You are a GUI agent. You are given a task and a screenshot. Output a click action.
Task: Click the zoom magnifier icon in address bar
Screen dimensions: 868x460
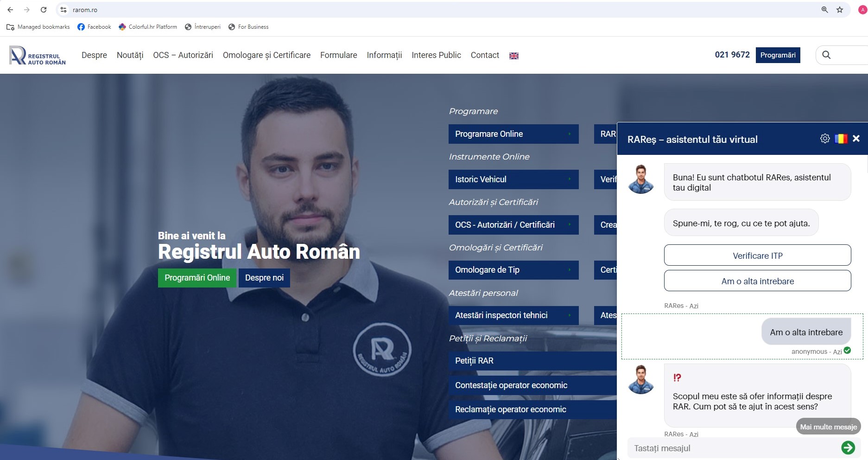pos(824,10)
